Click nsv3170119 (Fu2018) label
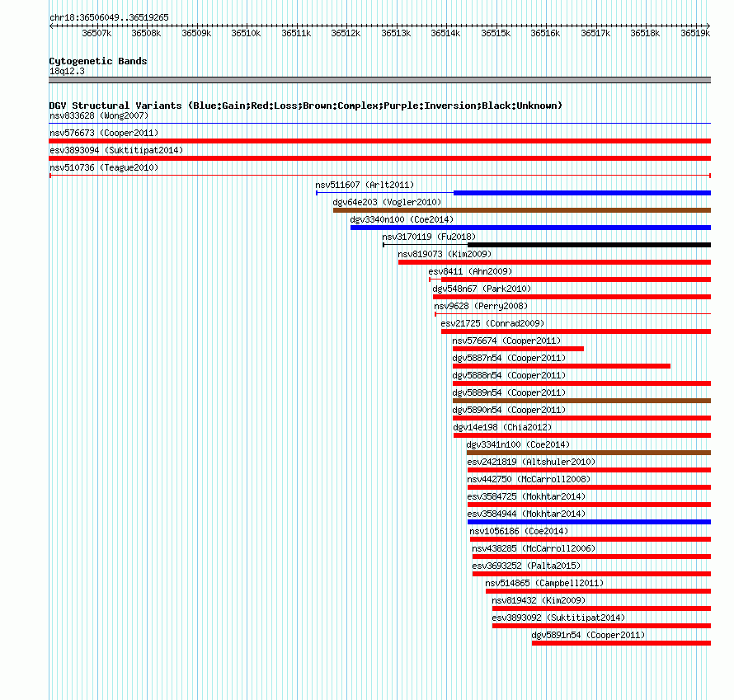This screenshot has height=700, width=734. point(429,237)
